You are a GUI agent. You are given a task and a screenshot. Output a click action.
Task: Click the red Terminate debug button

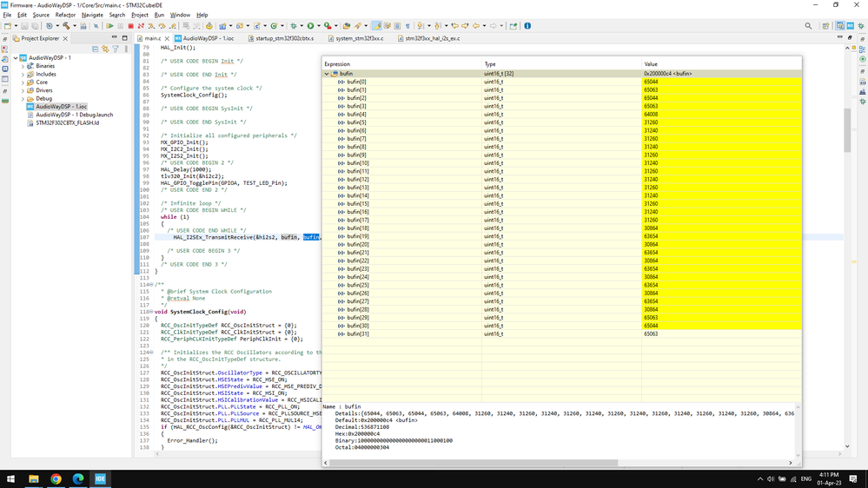[130, 26]
